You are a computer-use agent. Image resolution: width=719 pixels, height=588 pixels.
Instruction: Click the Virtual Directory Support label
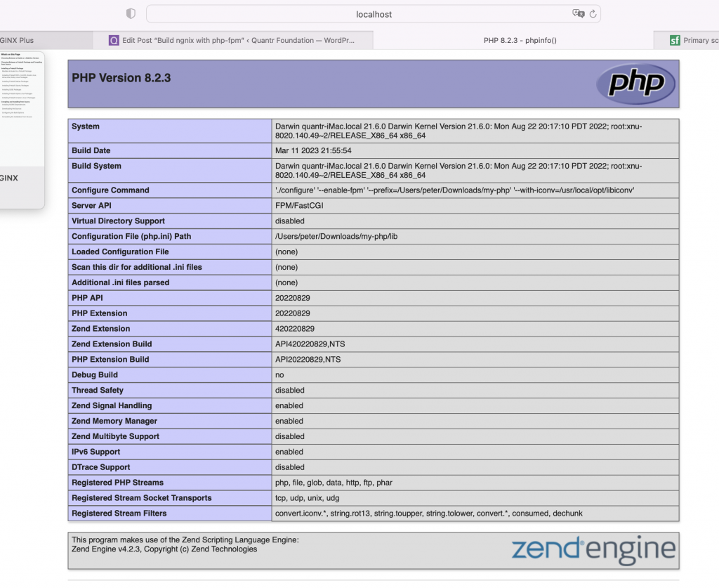pos(118,221)
